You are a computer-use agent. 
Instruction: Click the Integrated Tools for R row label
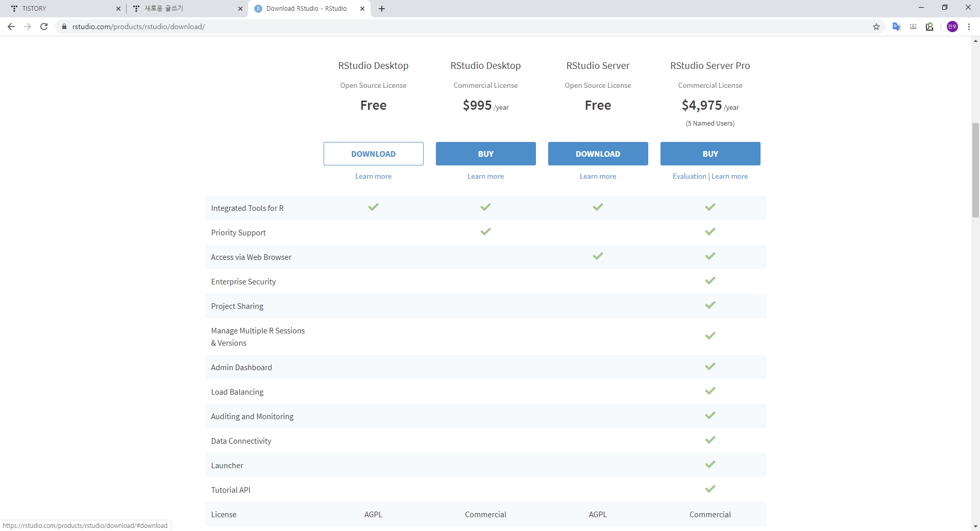248,208
